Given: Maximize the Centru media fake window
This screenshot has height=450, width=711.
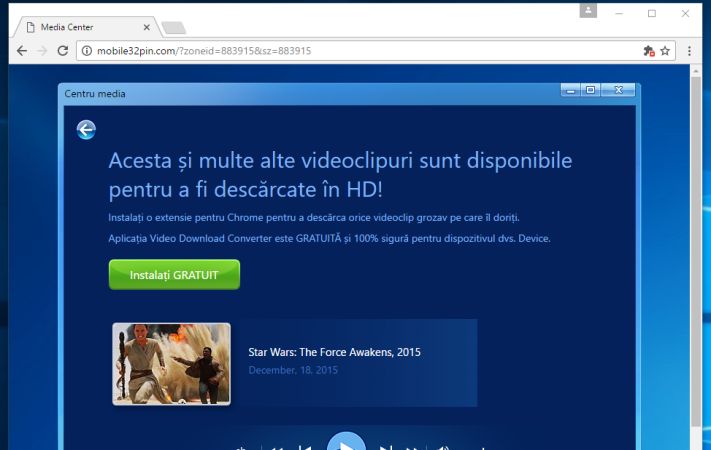Looking at the screenshot, I should [x=590, y=90].
